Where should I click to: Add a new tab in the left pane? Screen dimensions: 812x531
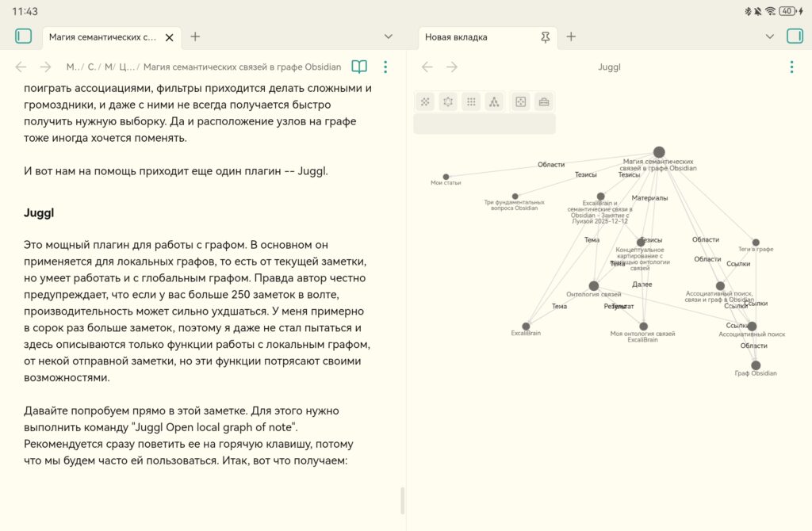click(195, 36)
